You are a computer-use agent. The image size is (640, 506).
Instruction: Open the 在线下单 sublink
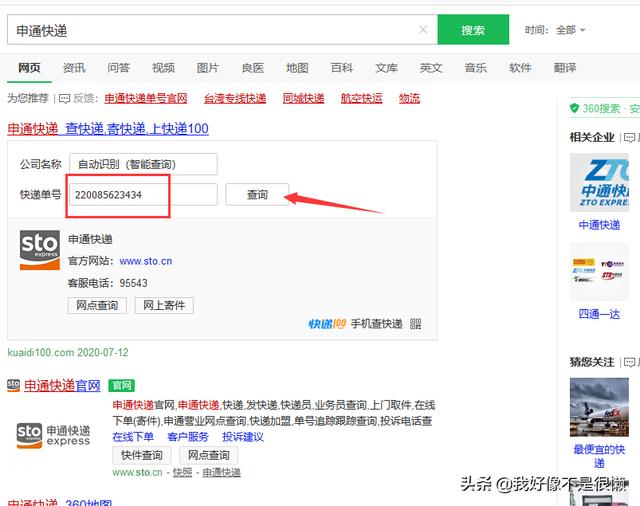[133, 437]
